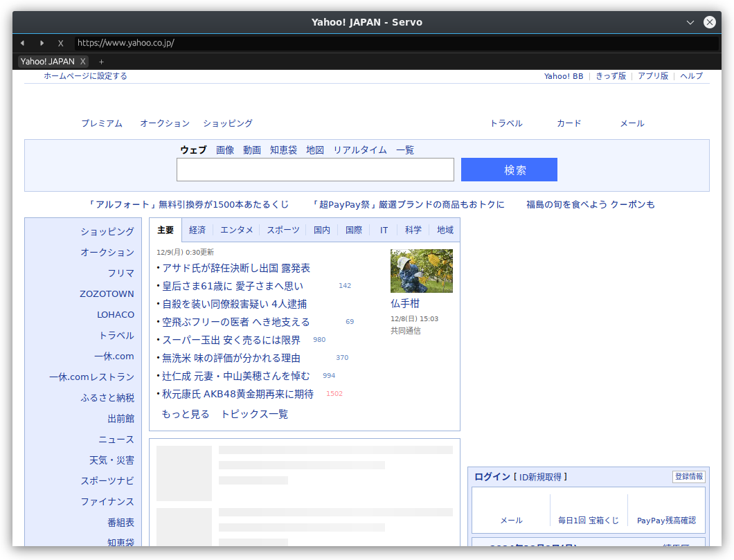Go back with the browser back arrow
Screen dimensions: 734x560
click(x=22, y=43)
